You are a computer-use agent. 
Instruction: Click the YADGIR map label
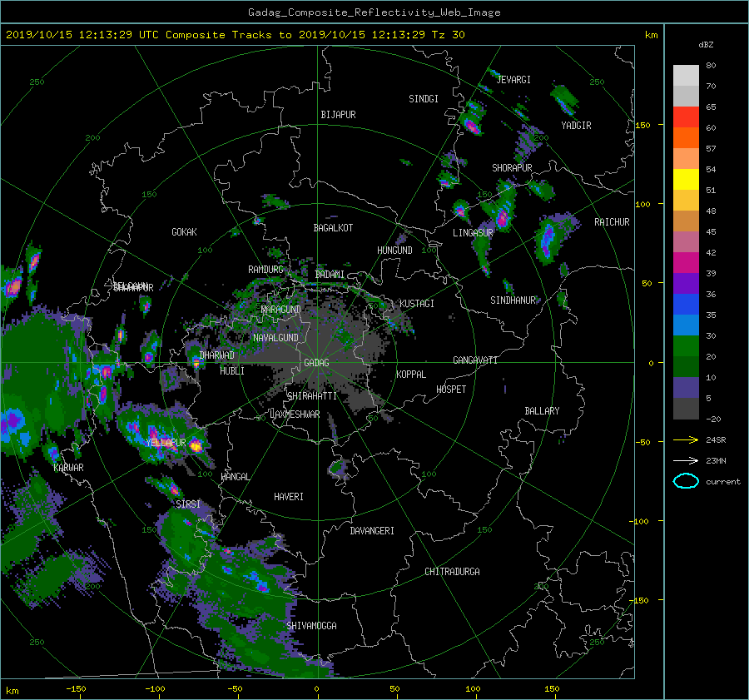click(x=576, y=126)
